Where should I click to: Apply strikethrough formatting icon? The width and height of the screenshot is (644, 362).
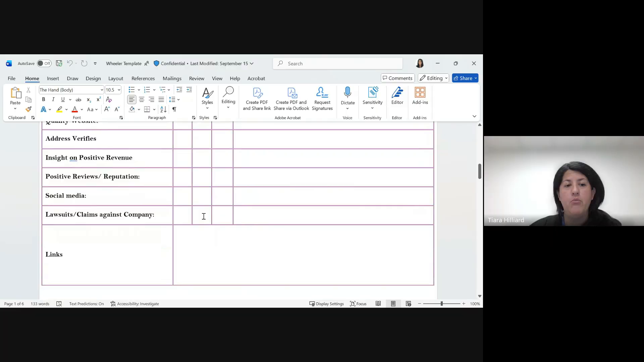point(78,100)
